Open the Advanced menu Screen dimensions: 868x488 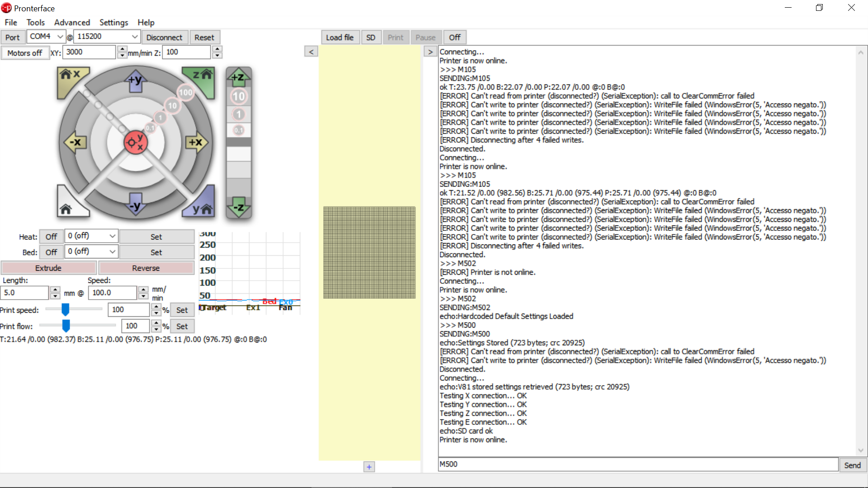[x=72, y=22]
